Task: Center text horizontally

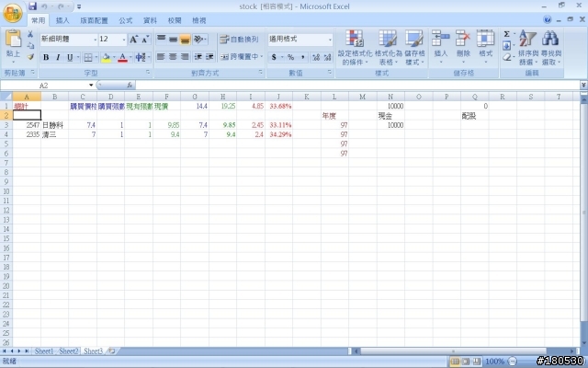Action: (173, 57)
